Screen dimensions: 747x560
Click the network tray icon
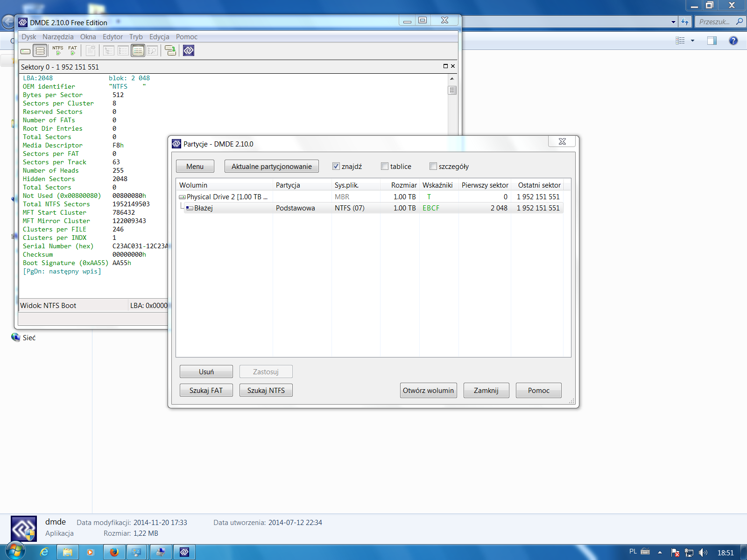pos(689,553)
